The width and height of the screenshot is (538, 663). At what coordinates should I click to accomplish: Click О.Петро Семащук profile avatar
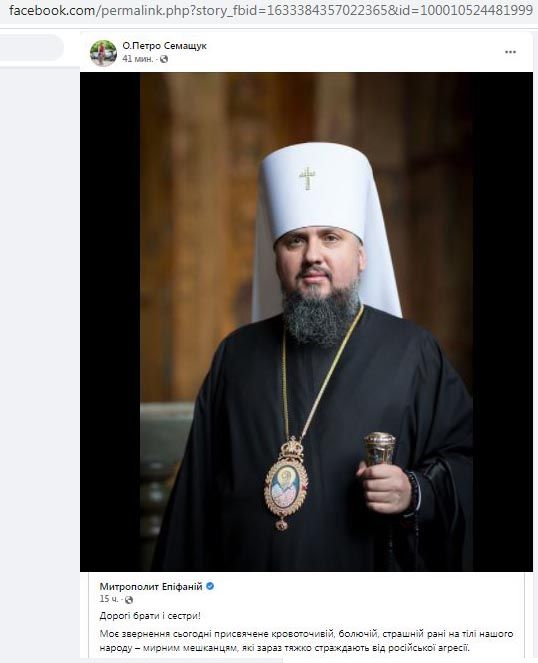pyautogui.click(x=103, y=53)
